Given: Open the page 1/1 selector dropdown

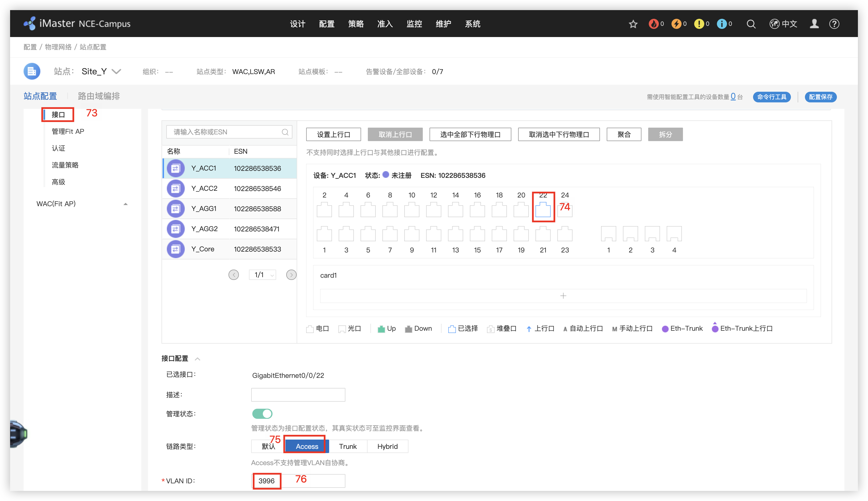Looking at the screenshot, I should pos(263,275).
